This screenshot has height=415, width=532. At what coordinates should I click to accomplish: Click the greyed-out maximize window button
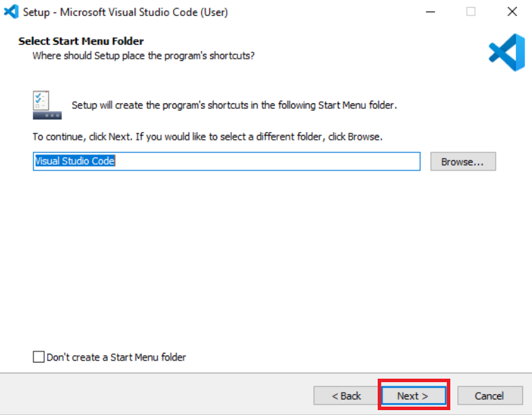click(471, 12)
